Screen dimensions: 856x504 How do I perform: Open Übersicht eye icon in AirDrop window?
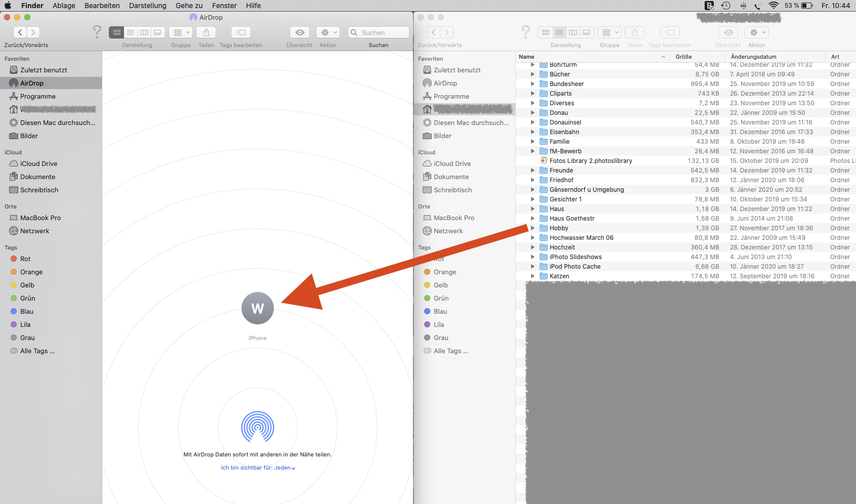(300, 32)
